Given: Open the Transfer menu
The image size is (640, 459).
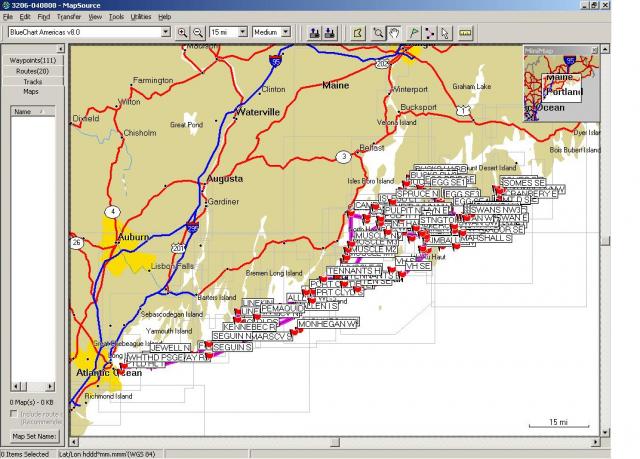Looking at the screenshot, I should pyautogui.click(x=69, y=17).
